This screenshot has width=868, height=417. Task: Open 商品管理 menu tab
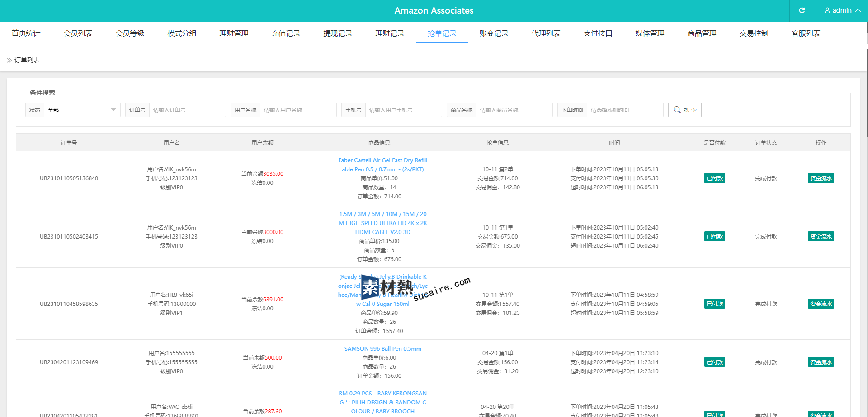coord(702,33)
